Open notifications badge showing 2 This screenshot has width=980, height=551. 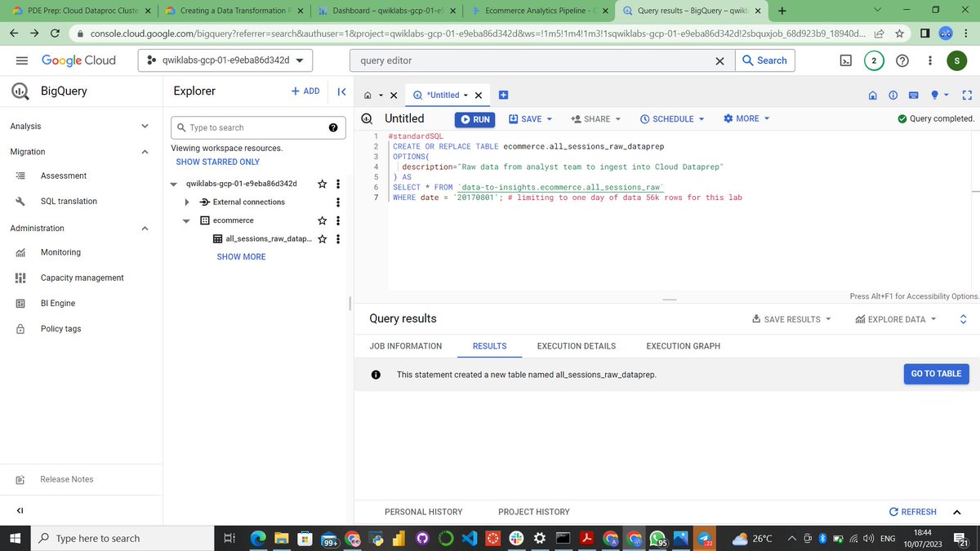874,60
